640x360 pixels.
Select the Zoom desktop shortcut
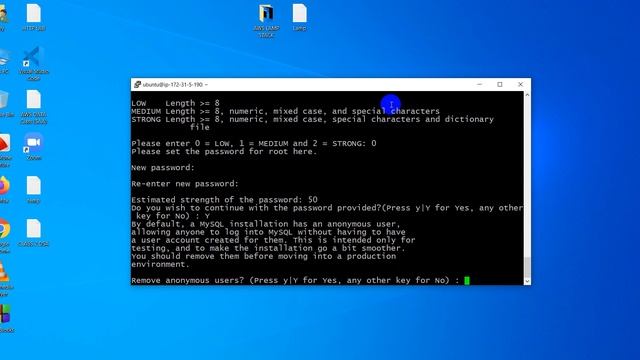pyautogui.click(x=33, y=146)
